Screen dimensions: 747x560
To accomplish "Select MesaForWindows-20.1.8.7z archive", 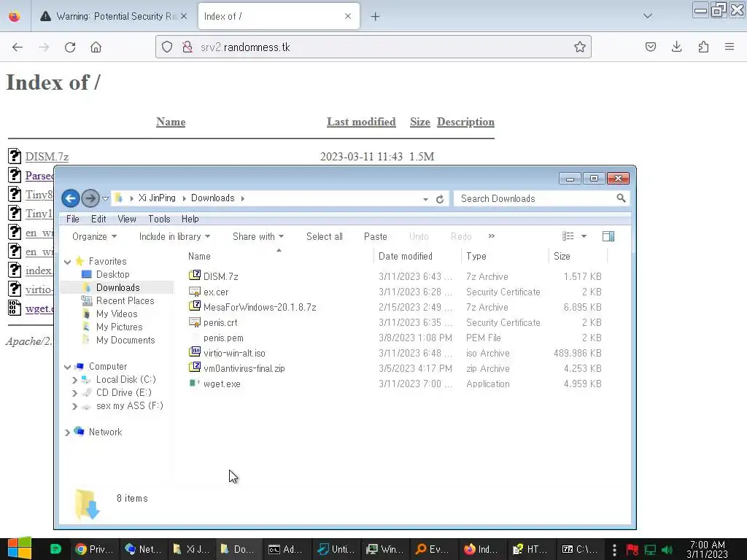I will [260, 307].
